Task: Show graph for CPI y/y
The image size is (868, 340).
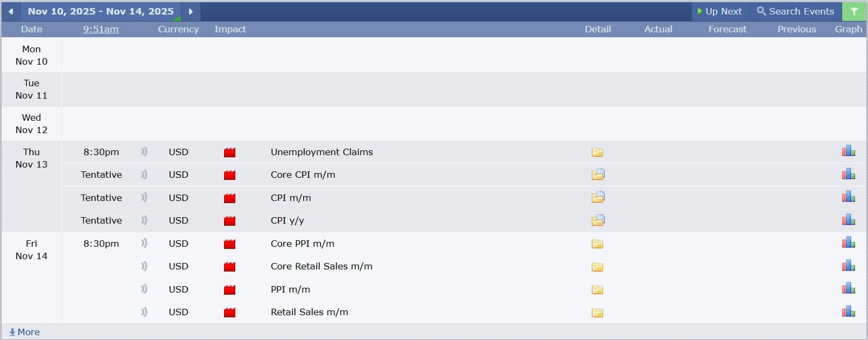Action: click(848, 220)
